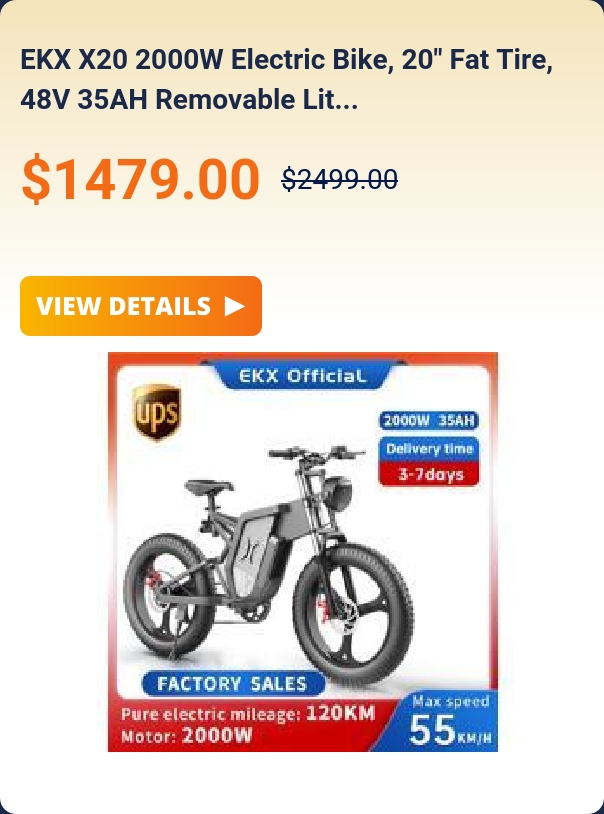The image size is (604, 814).
Task: Click the VIEW DETAILS button
Action: click(x=141, y=306)
